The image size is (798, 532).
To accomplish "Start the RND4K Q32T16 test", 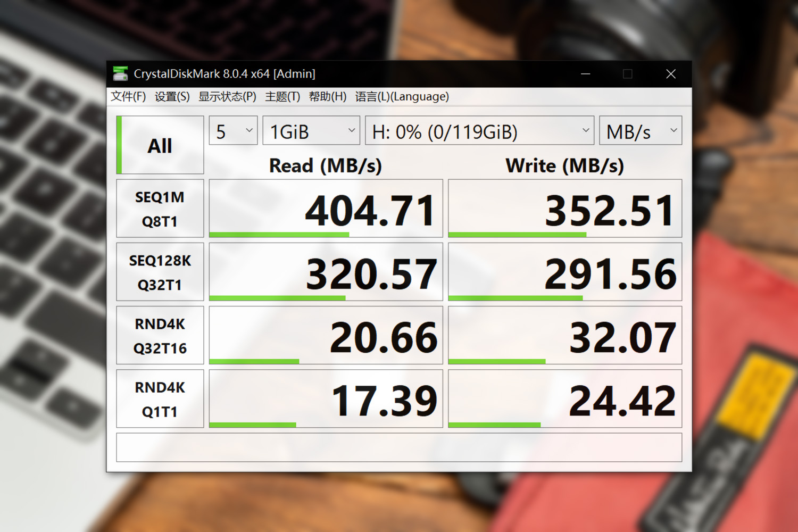I will tap(160, 335).
